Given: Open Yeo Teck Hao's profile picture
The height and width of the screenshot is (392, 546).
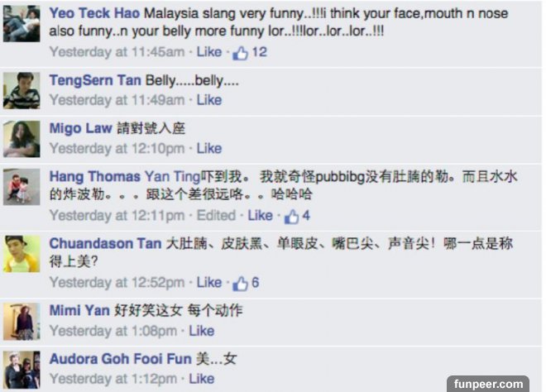Looking at the screenshot, I should (x=22, y=23).
